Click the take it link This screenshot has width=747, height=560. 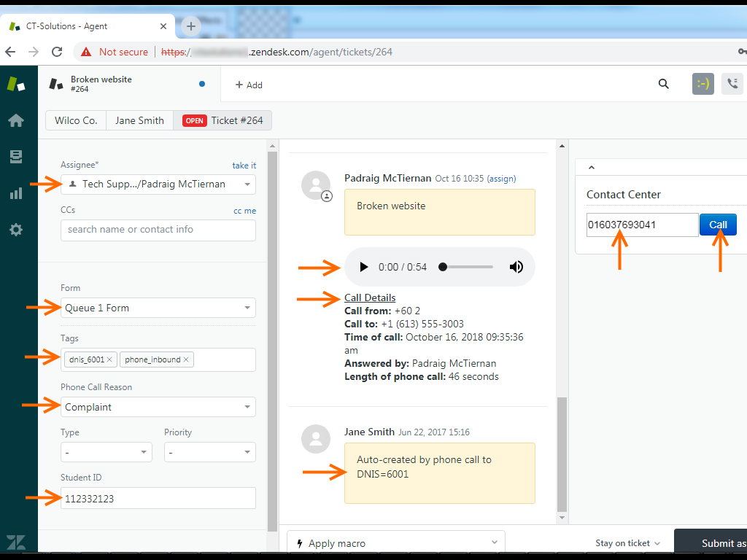244,166
